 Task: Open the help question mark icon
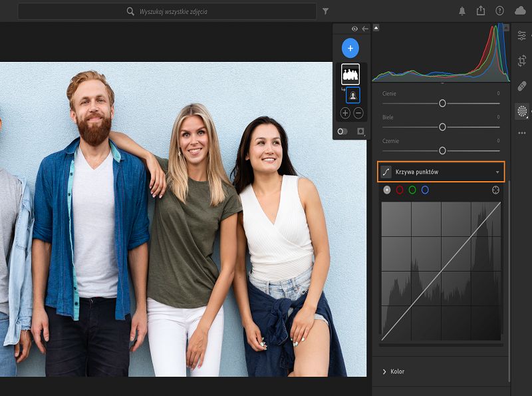click(499, 11)
